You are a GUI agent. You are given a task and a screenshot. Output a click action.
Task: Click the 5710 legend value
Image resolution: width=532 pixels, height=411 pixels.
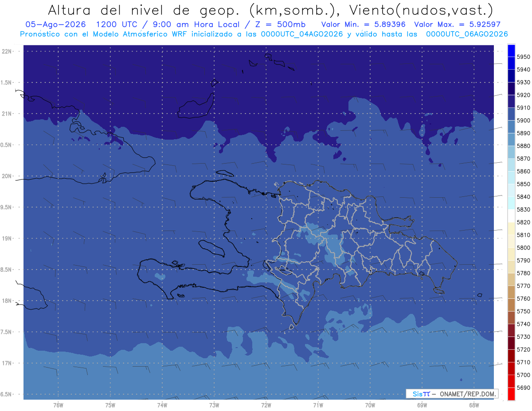(523, 362)
